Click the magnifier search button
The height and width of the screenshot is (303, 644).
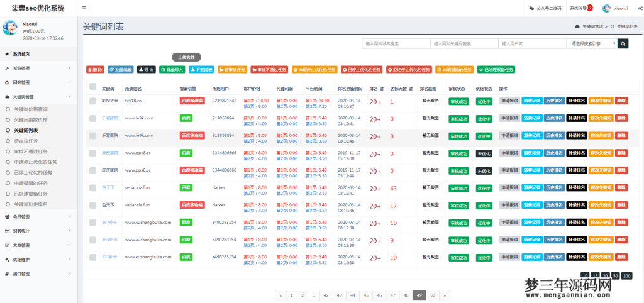623,44
